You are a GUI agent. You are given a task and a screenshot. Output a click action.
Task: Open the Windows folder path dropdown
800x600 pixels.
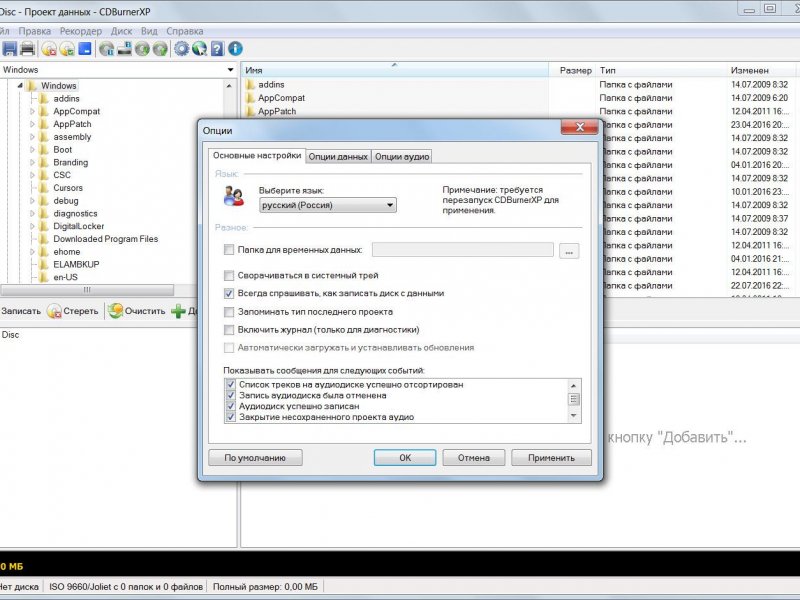click(x=231, y=70)
